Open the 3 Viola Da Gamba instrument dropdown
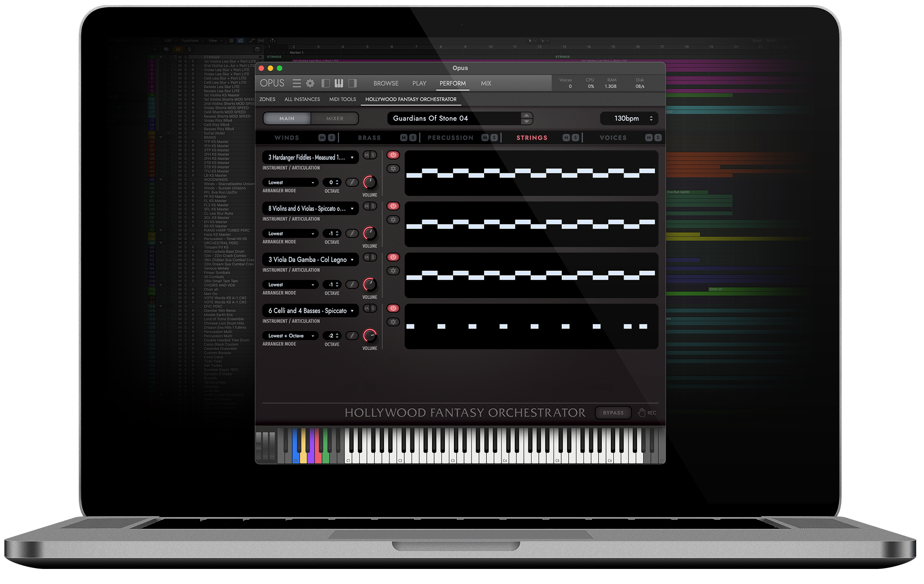Screen dimensions: 924x584 point(310,259)
